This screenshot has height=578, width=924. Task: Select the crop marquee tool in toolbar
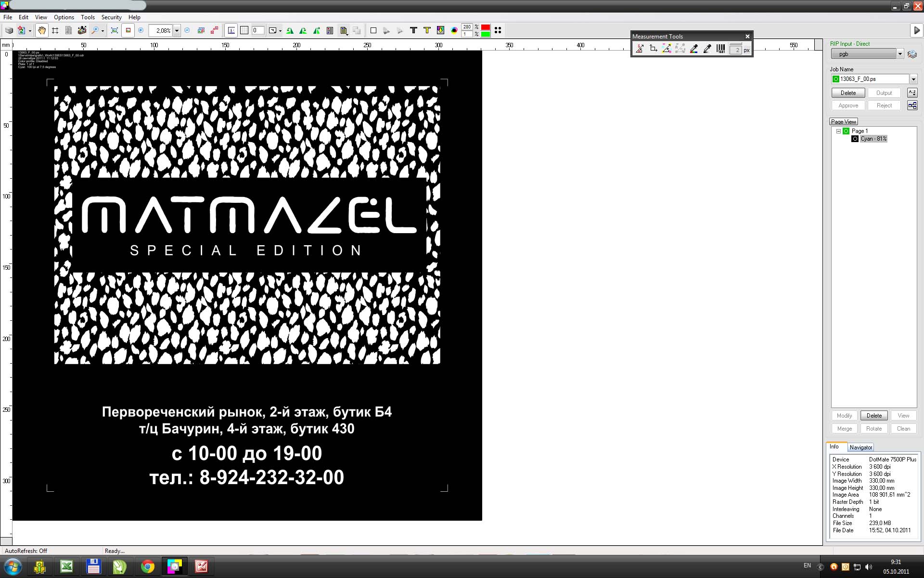(55, 30)
